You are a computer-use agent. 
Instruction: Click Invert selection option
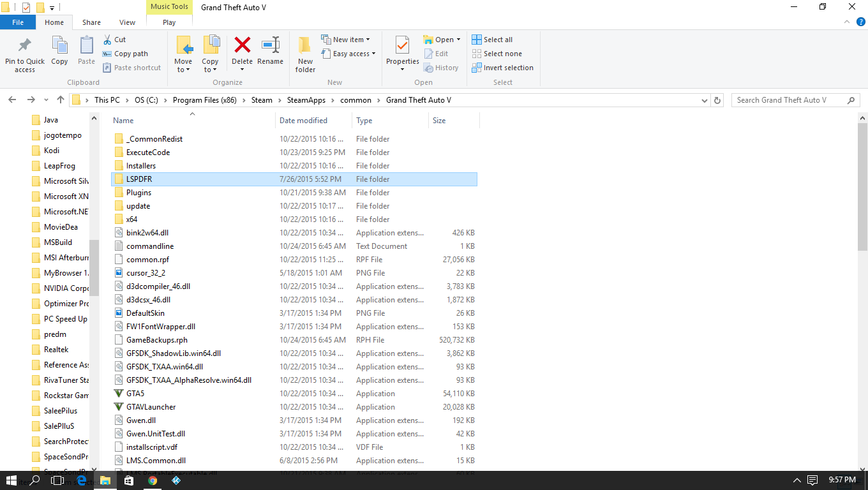point(502,68)
